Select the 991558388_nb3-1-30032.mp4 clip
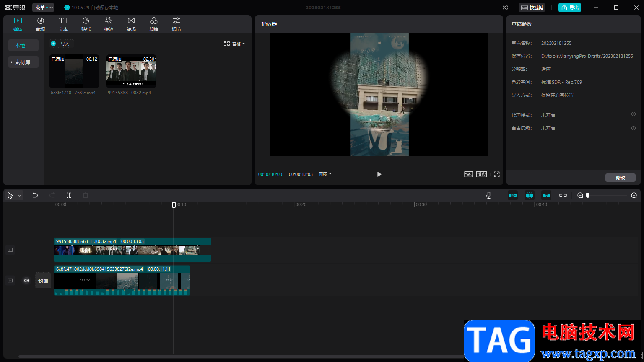Image resolution: width=644 pixels, height=362 pixels. click(x=132, y=250)
